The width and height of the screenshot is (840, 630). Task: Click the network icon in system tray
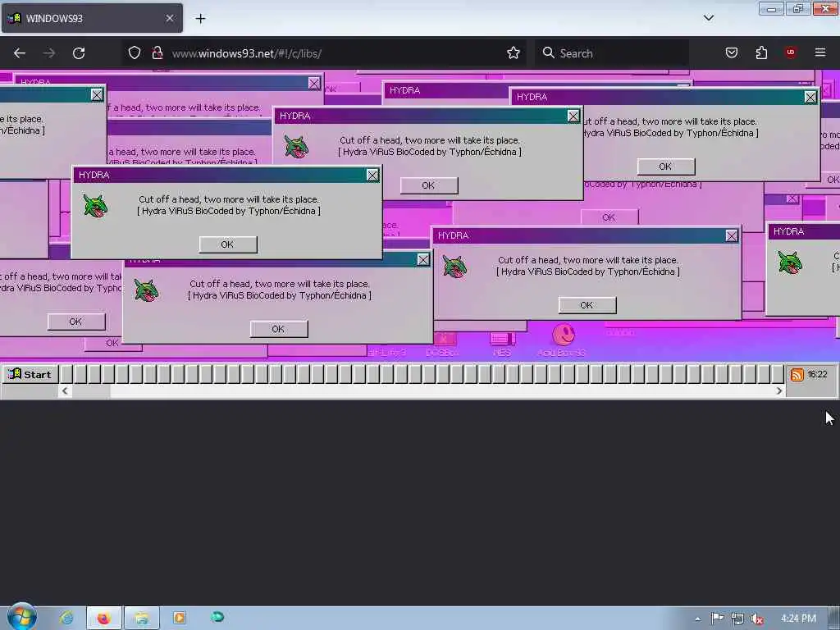point(737,619)
